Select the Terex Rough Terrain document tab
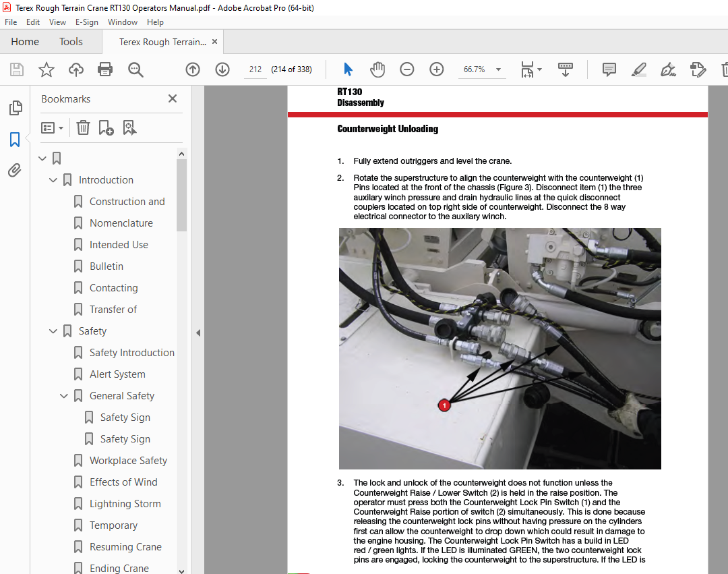728x574 pixels. pyautogui.click(x=162, y=42)
